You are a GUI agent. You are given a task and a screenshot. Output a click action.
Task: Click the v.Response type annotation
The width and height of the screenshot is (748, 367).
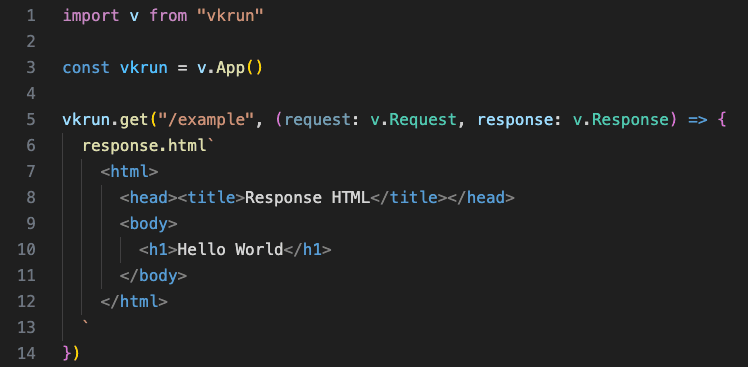tap(621, 120)
